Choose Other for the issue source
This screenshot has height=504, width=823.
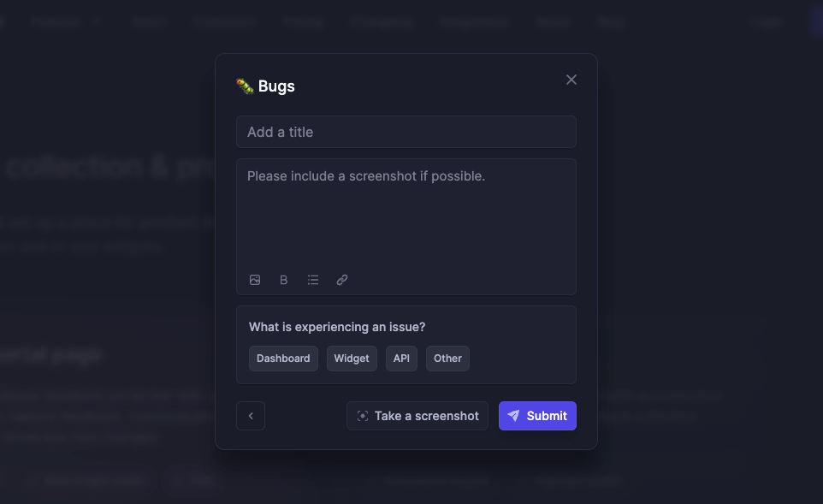coord(447,359)
